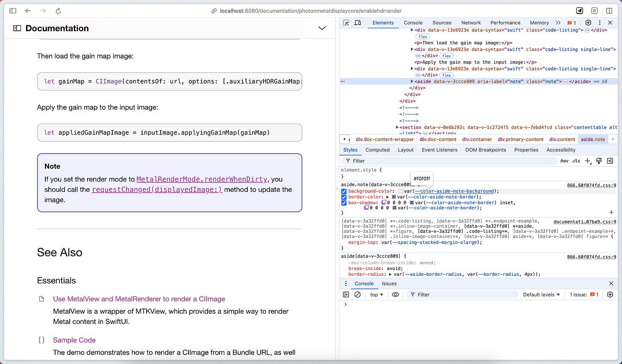
Task: Click the 1 Issue badge in console toolbar
Action: click(x=584, y=295)
